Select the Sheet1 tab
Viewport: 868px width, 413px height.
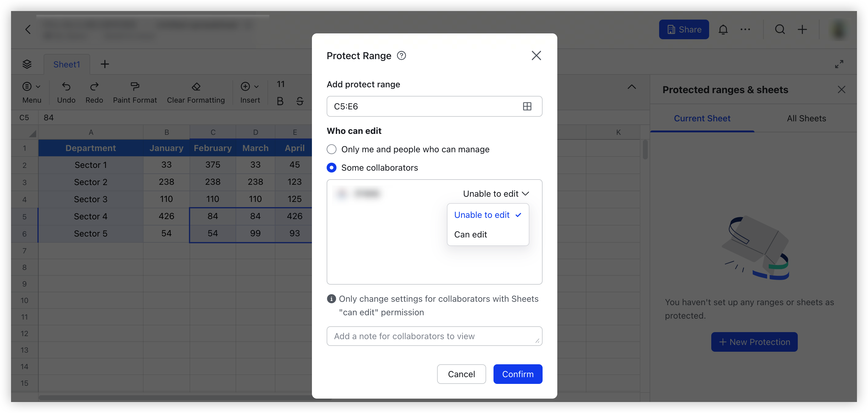(x=66, y=64)
